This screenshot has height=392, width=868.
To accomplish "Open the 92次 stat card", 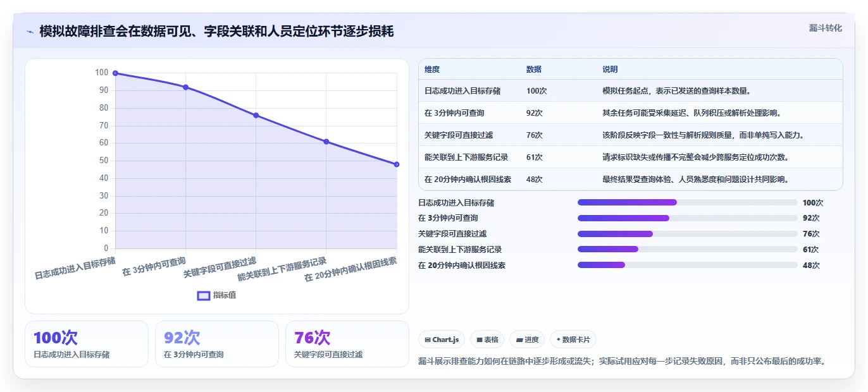I will point(217,344).
